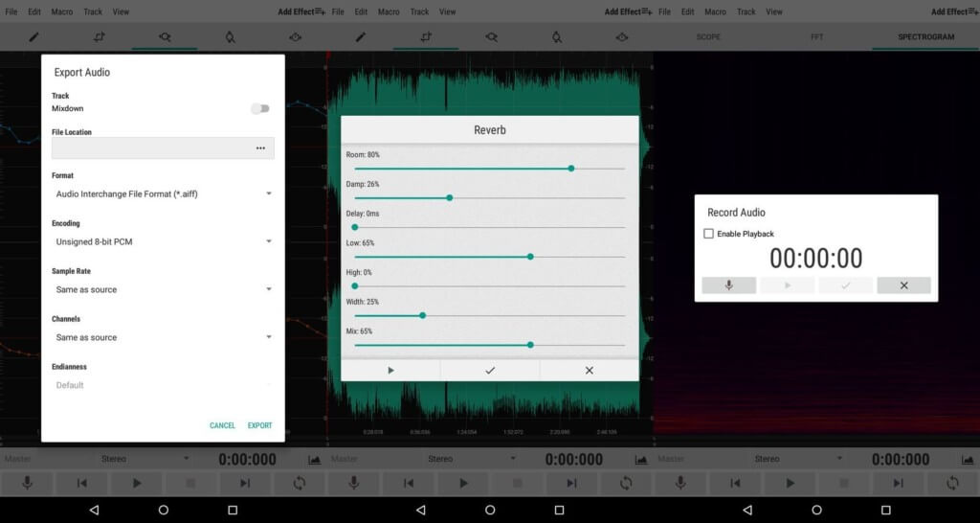Select vertical zoom tool in Reverb screen
The image size is (980, 523).
[x=557, y=37]
